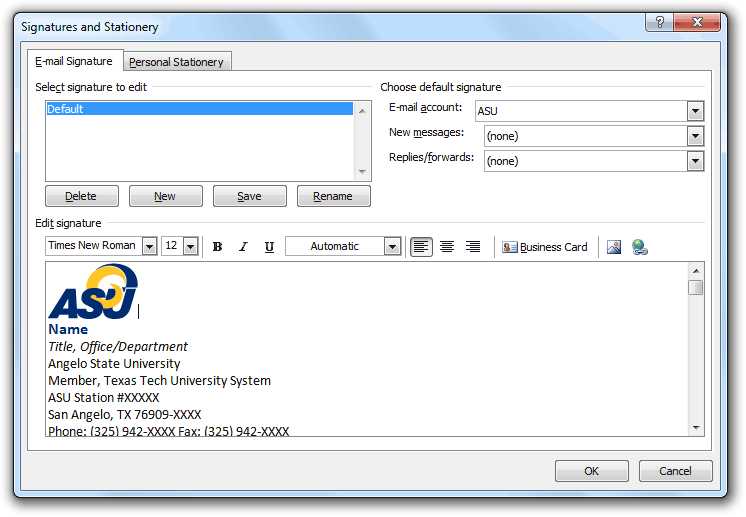Select the Default signature in list
This screenshot has width=746, height=517.
click(200, 109)
